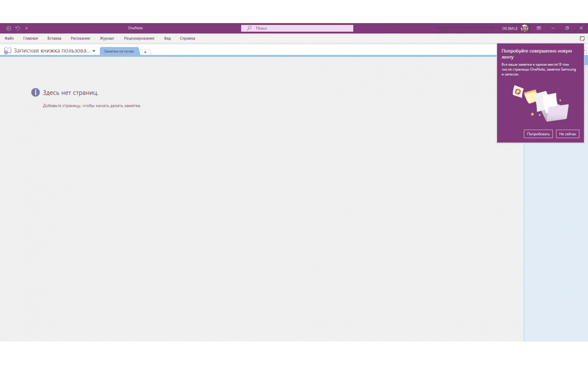Image resolution: width=588 pixels, height=365 pixels.
Task: Switch to the Рисование ribbon tab
Action: point(81,38)
